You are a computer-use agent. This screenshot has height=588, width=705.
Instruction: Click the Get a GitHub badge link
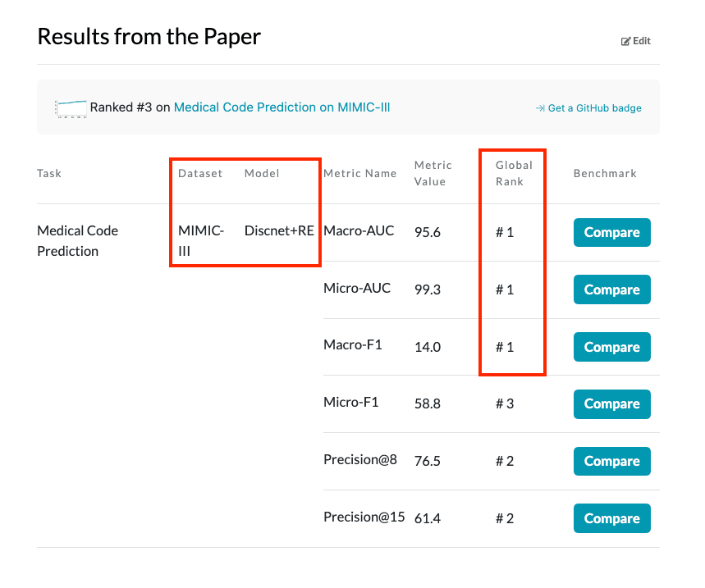(588, 108)
